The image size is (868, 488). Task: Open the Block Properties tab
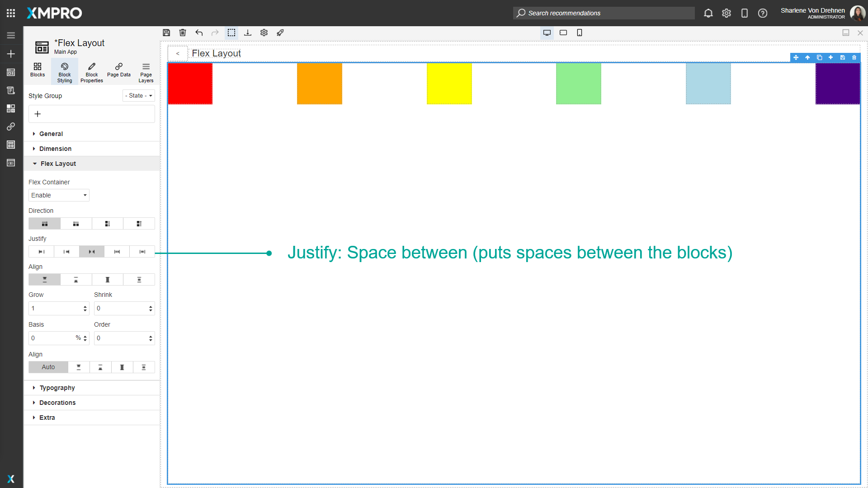click(91, 71)
